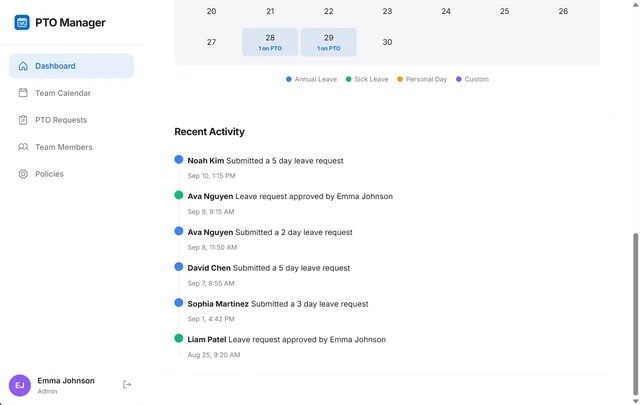This screenshot has height=405, width=640.
Task: Click calendar day 23
Action: (387, 11)
